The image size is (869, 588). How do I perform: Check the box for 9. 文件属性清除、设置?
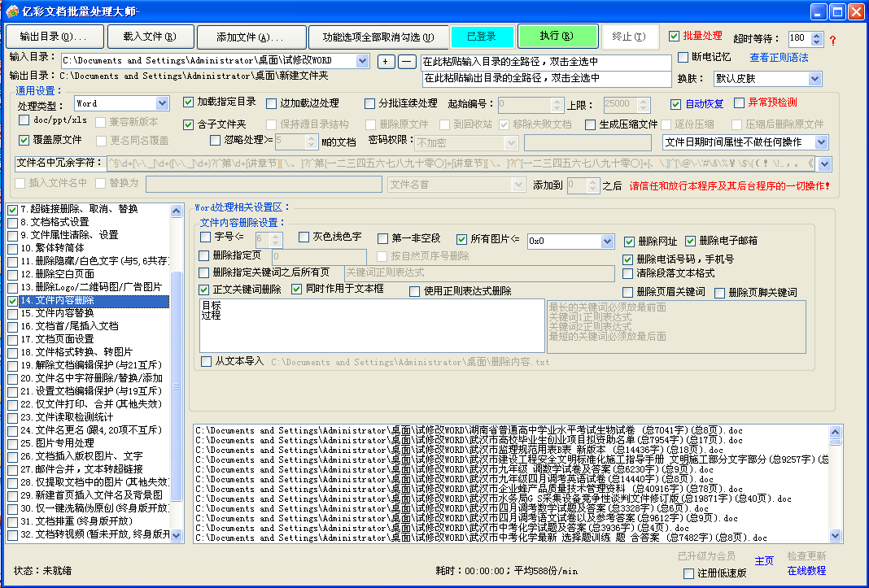pyautogui.click(x=13, y=236)
